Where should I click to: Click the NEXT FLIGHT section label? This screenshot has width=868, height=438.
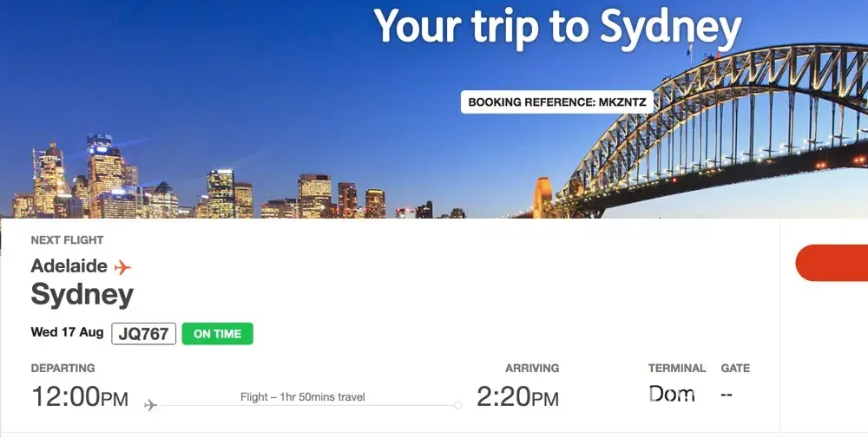67,240
